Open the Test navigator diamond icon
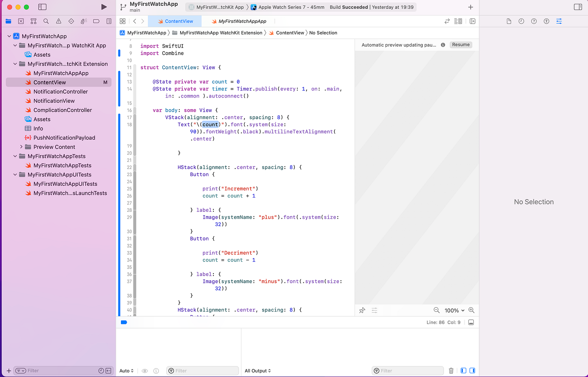Image resolution: width=588 pixels, height=377 pixels. click(71, 21)
